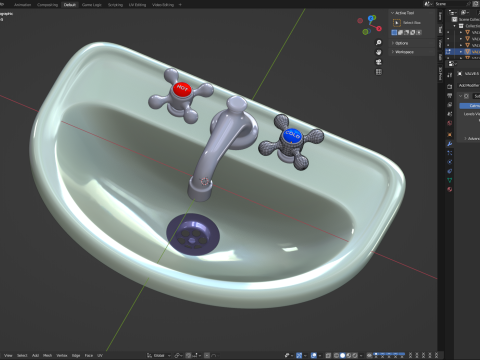Click the pan view hand icon
The image size is (480, 360).
[379, 52]
